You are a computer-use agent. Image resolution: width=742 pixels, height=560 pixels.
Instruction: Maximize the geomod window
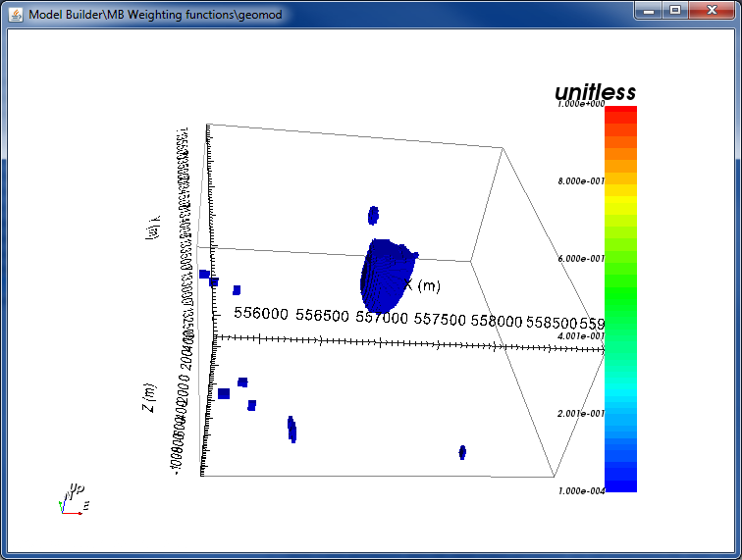675,10
